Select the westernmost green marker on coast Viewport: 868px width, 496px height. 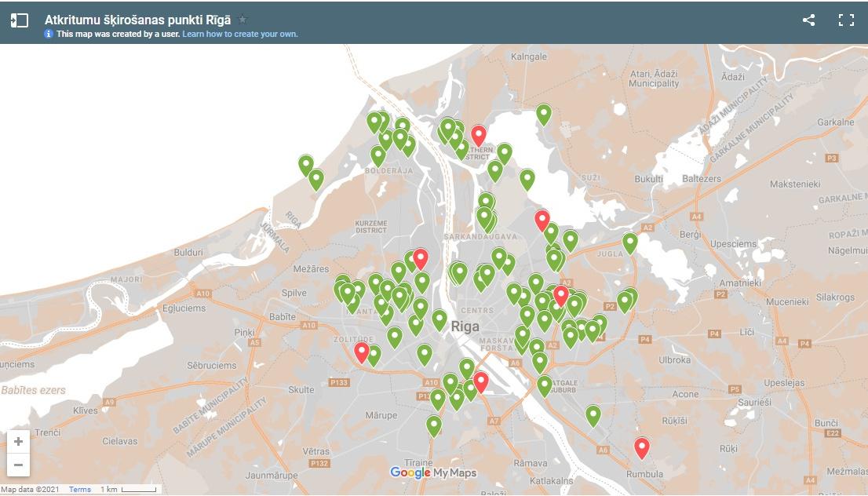pyautogui.click(x=306, y=164)
